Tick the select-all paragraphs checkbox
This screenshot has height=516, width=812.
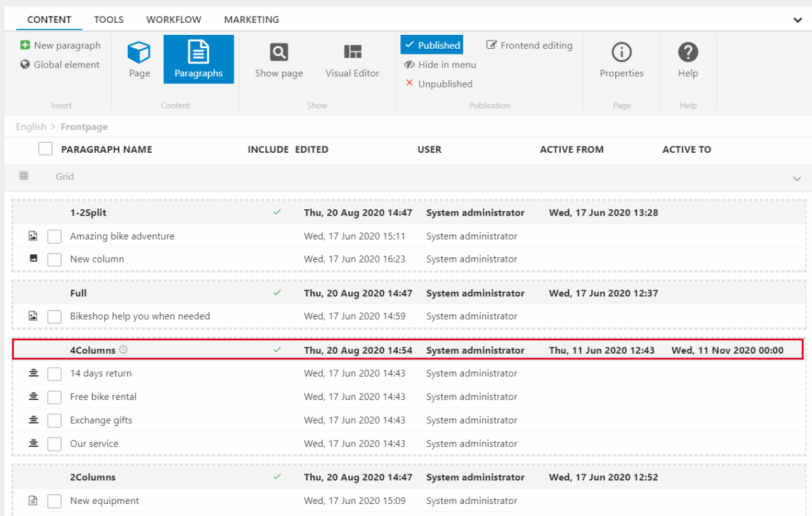(45, 149)
